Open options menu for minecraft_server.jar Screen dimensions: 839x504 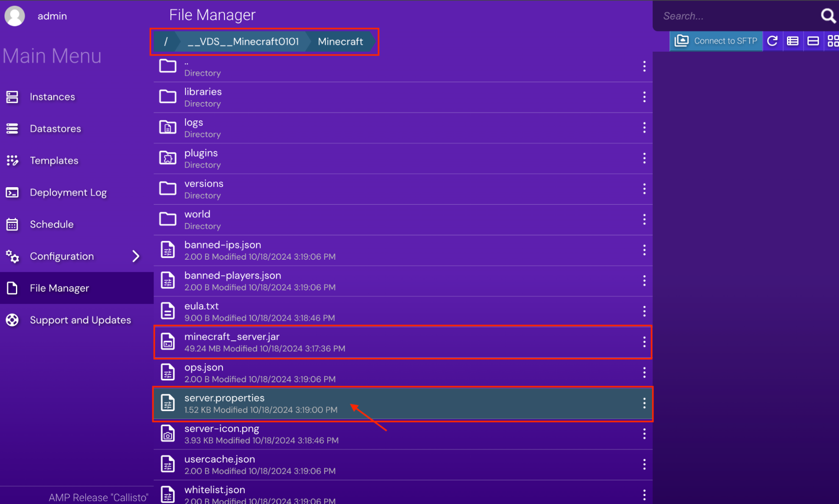[x=644, y=342]
